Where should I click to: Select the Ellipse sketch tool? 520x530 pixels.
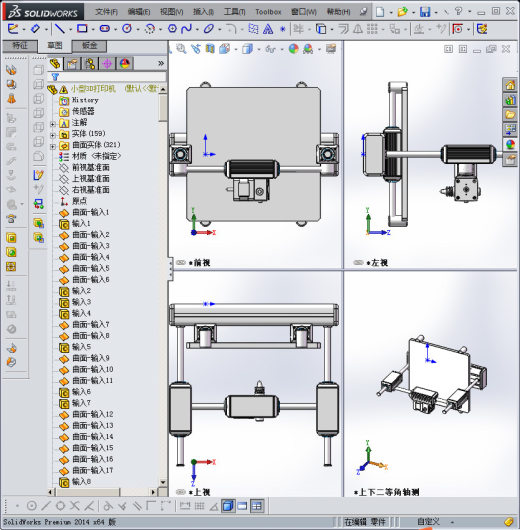pos(209,29)
